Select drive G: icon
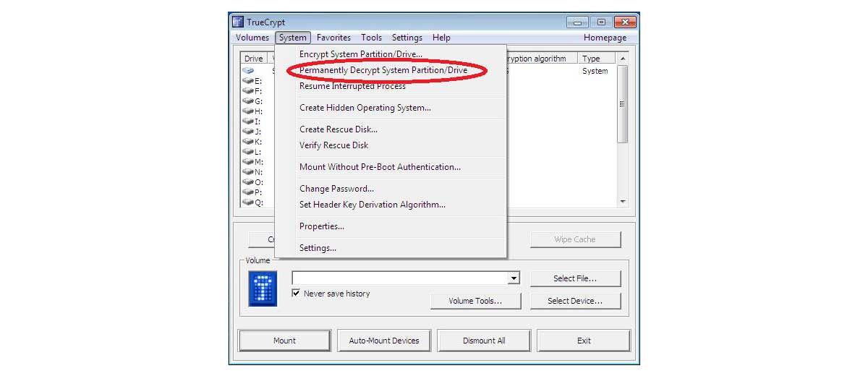868x376 pixels. pyautogui.click(x=248, y=101)
